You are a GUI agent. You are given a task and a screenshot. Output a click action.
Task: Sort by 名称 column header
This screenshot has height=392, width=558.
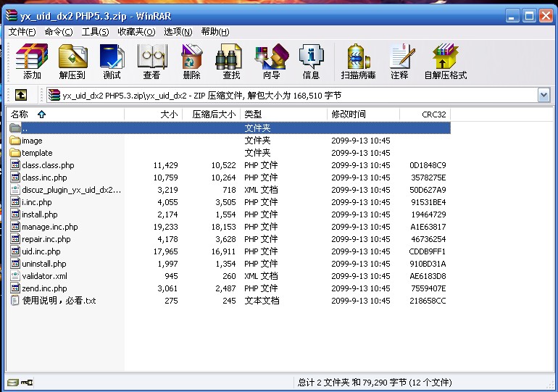pos(65,114)
